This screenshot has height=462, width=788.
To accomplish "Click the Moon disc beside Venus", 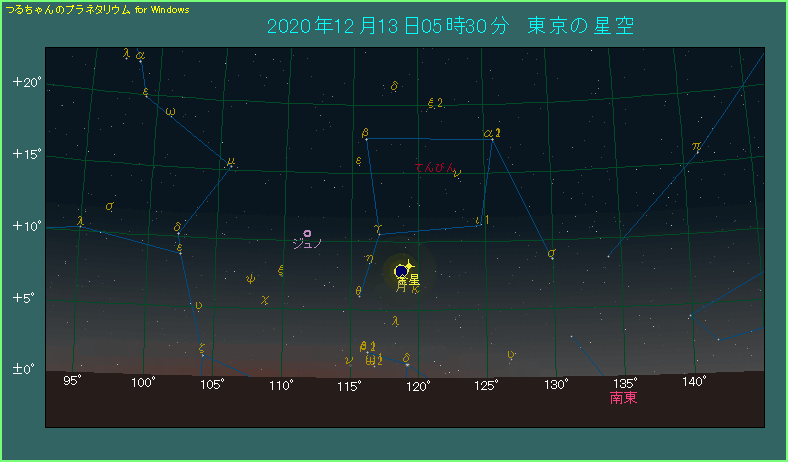I will click(401, 271).
